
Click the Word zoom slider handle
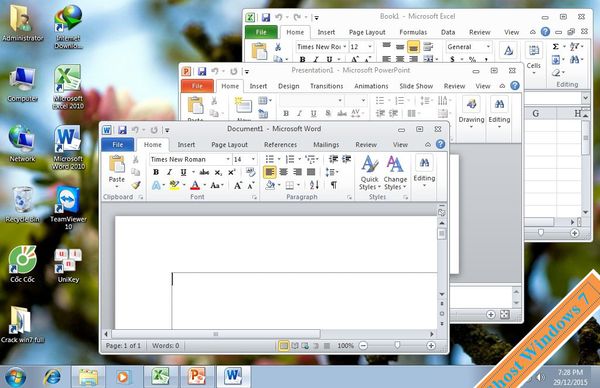tap(397, 346)
